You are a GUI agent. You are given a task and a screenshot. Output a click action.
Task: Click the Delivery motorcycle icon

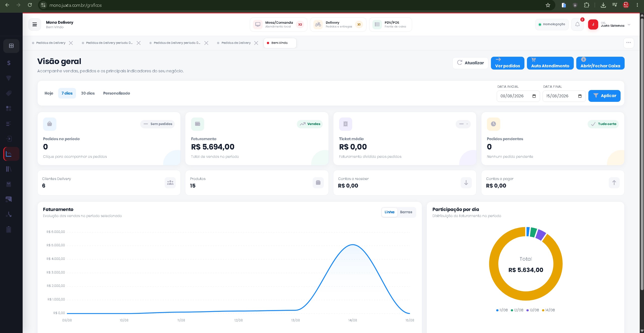point(318,24)
